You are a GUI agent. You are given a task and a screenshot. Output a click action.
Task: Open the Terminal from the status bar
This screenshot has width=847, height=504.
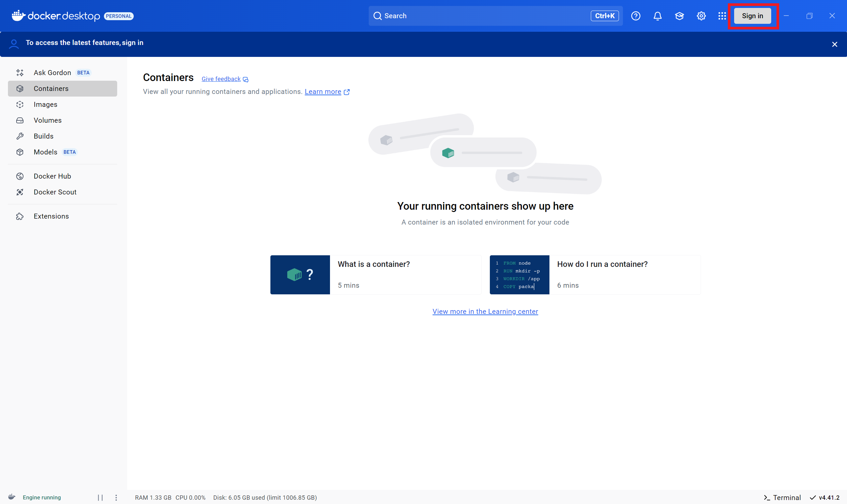pyautogui.click(x=782, y=497)
